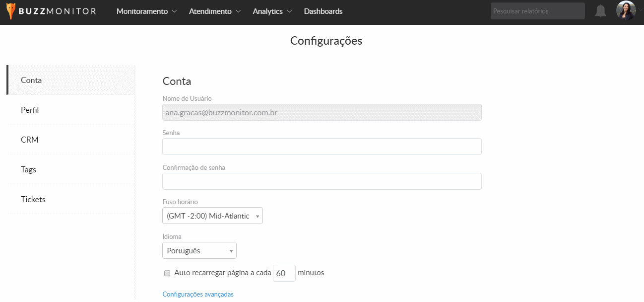The height and width of the screenshot is (302, 644).
Task: Expand the Analytics menu
Action: 272,11
